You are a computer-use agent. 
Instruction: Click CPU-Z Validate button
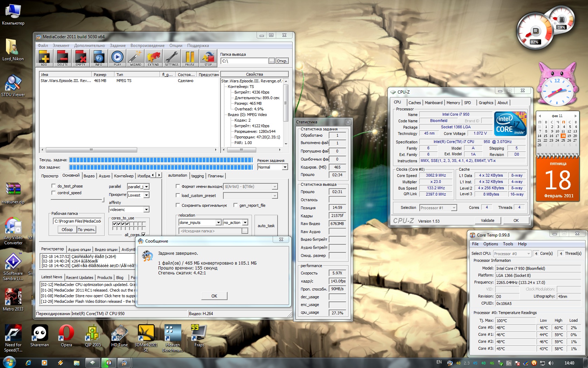[488, 220]
